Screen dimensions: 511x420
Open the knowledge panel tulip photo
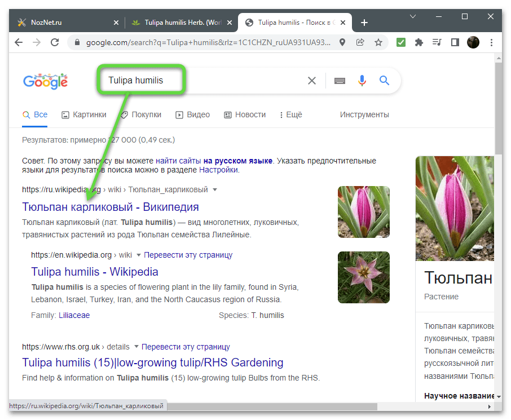(x=455, y=209)
